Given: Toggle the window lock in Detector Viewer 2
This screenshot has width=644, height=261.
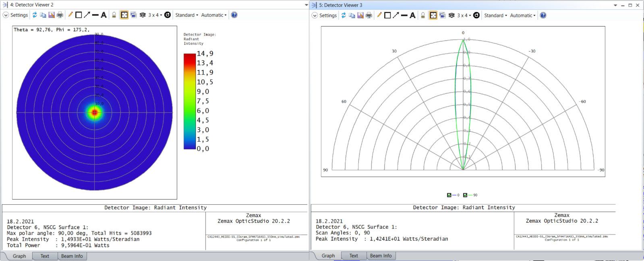Looking at the screenshot, I should 114,15.
